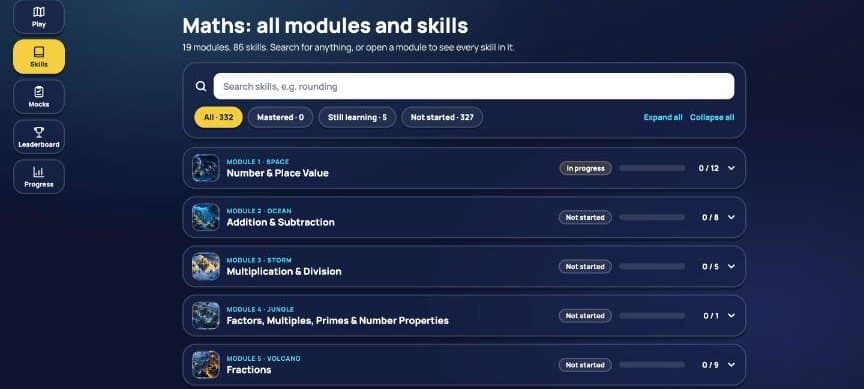Click the 19 modules subtitle text

click(348, 48)
